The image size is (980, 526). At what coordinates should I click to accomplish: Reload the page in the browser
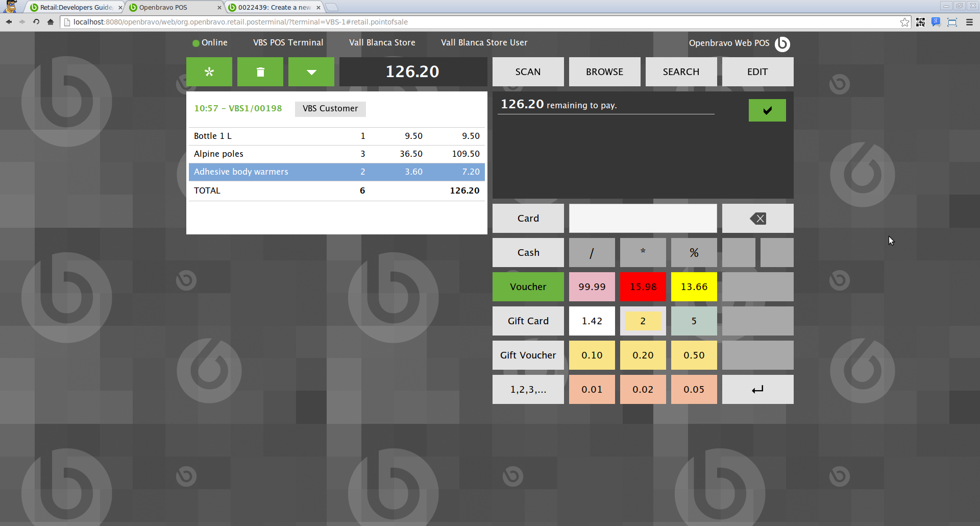coord(36,22)
